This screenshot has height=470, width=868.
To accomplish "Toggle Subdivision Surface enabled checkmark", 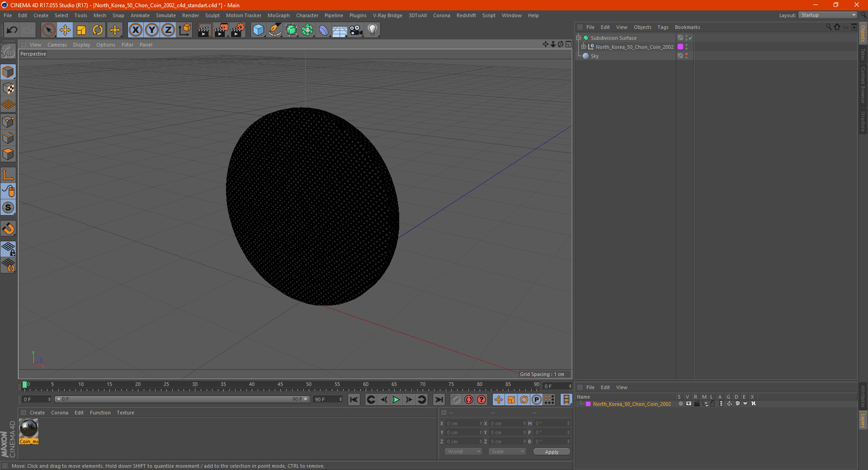I will click(x=690, y=38).
